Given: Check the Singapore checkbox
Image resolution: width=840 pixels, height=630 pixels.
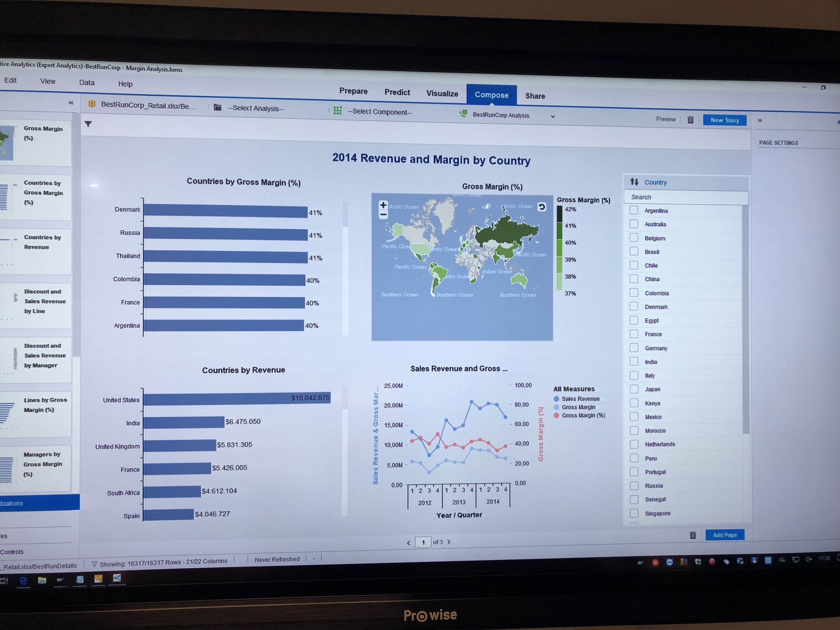Looking at the screenshot, I should tap(634, 513).
